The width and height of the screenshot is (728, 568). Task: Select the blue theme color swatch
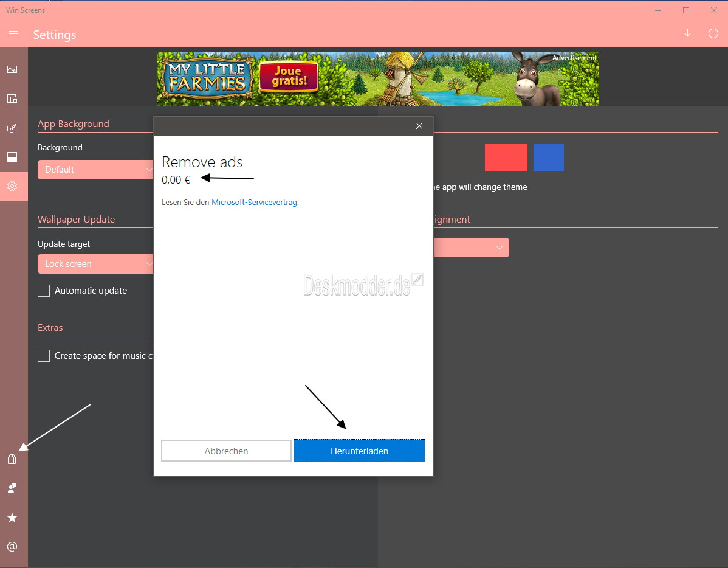[x=548, y=158]
